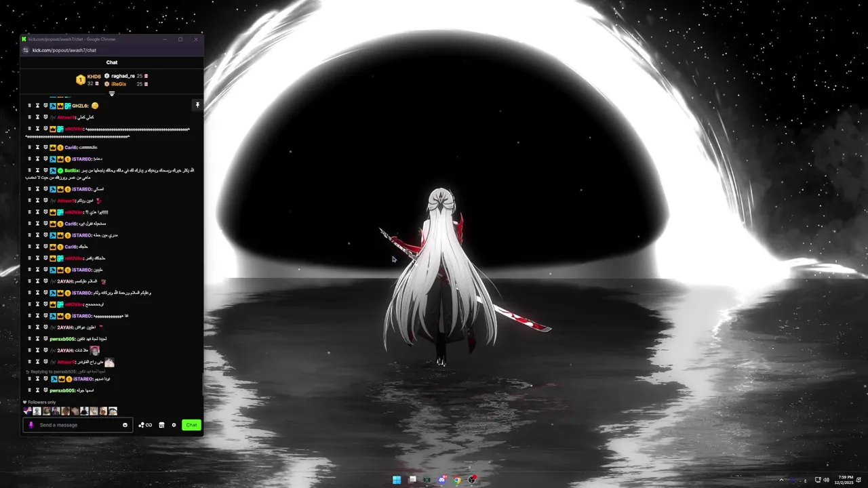
Task: Open mod shield icon on GHZL6's row
Action: 45,106
